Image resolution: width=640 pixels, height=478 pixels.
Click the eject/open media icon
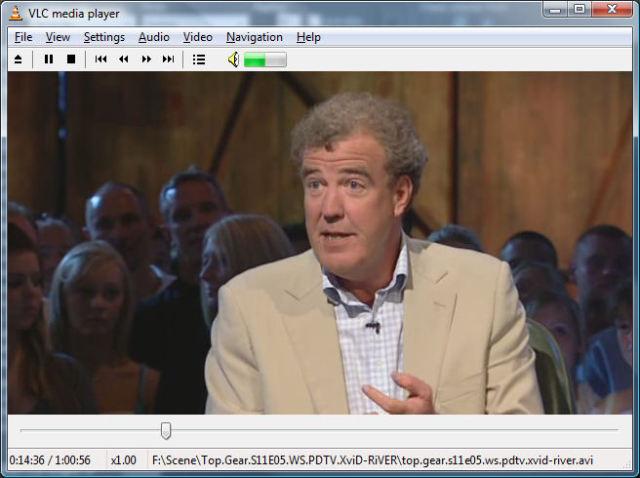(18, 60)
